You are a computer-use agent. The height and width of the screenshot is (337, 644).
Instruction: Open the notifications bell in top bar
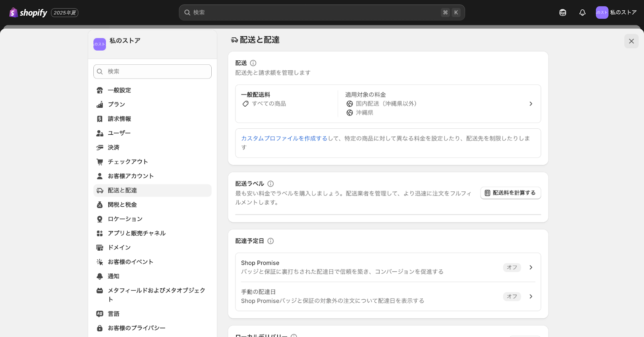(x=582, y=12)
